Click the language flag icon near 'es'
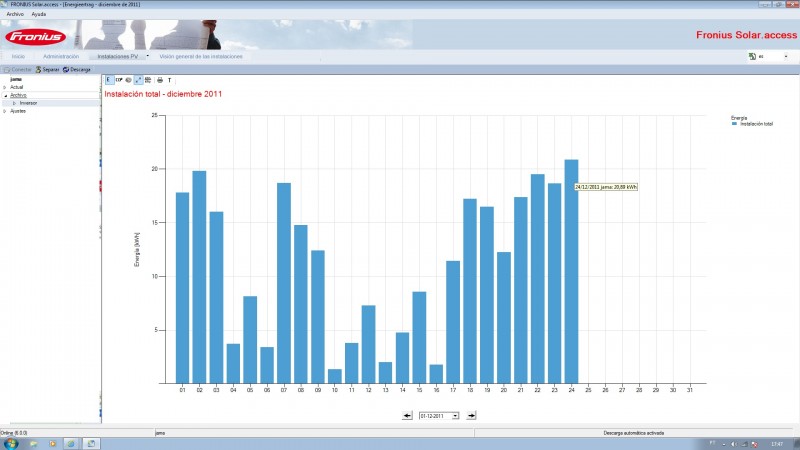 [x=752, y=56]
